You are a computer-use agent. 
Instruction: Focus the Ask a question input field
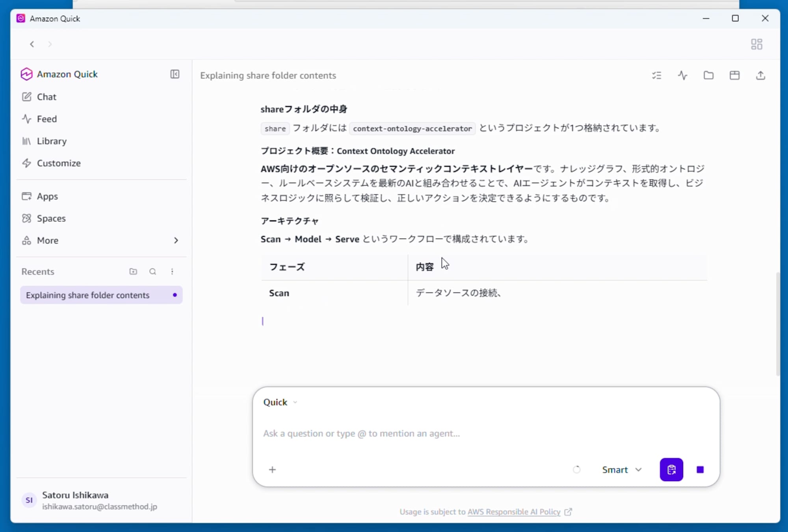(x=485, y=434)
